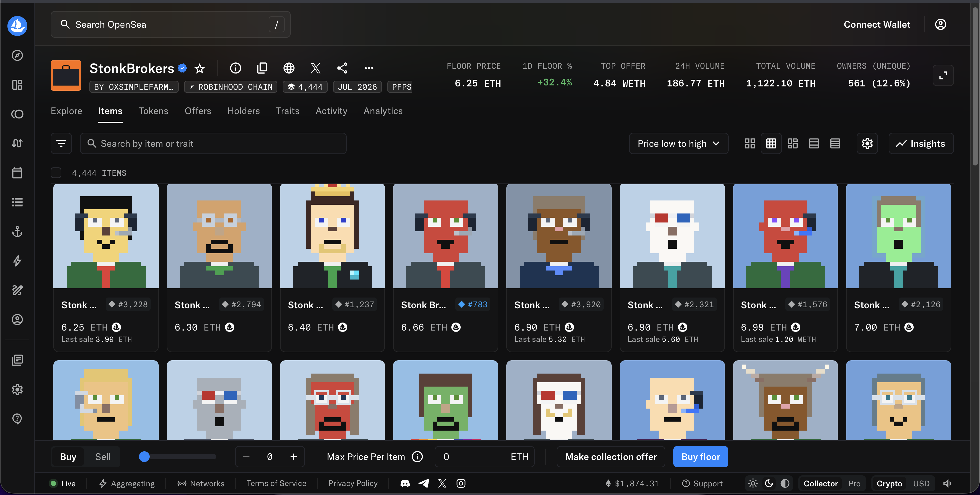Select the Sell mode toggle
The width and height of the screenshot is (980, 495).
click(103, 457)
